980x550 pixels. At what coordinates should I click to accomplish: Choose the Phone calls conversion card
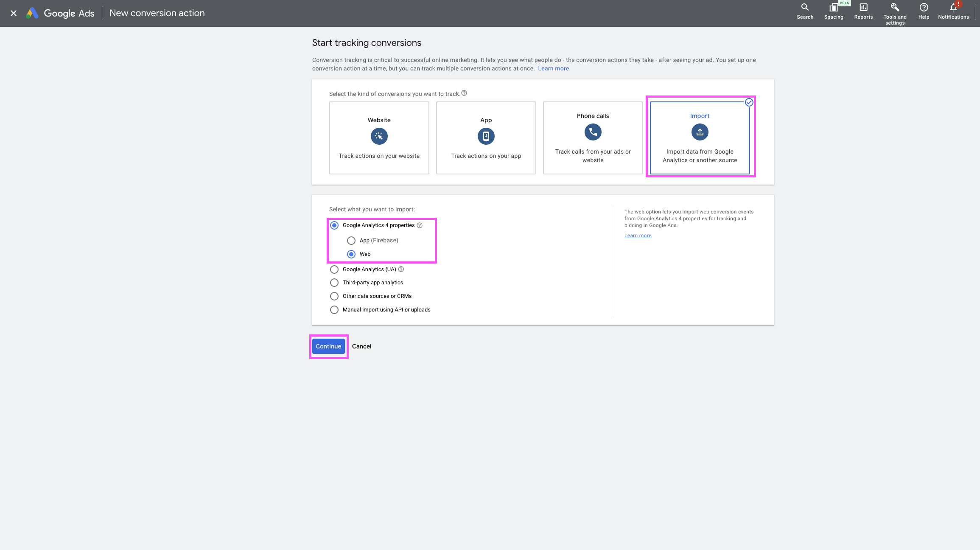[x=593, y=137]
